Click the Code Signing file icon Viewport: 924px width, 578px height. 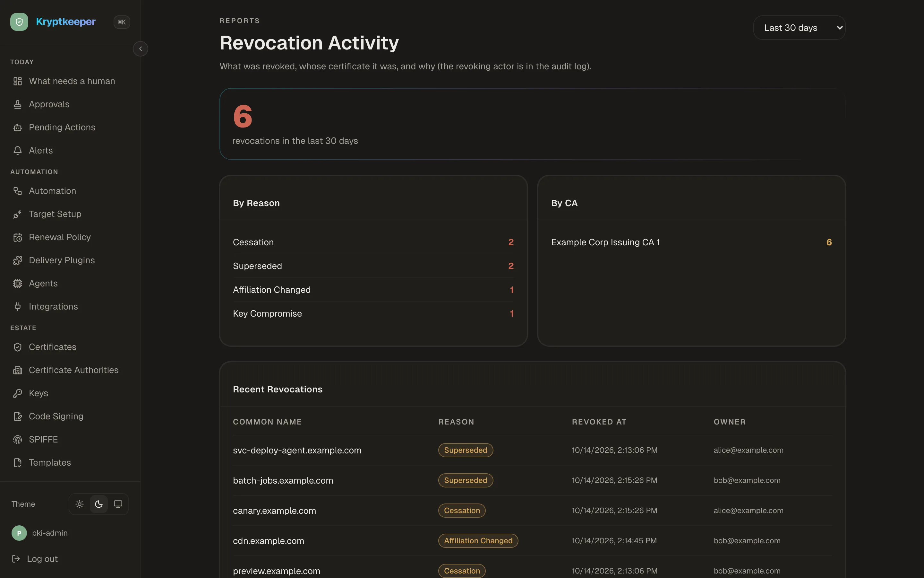18,416
